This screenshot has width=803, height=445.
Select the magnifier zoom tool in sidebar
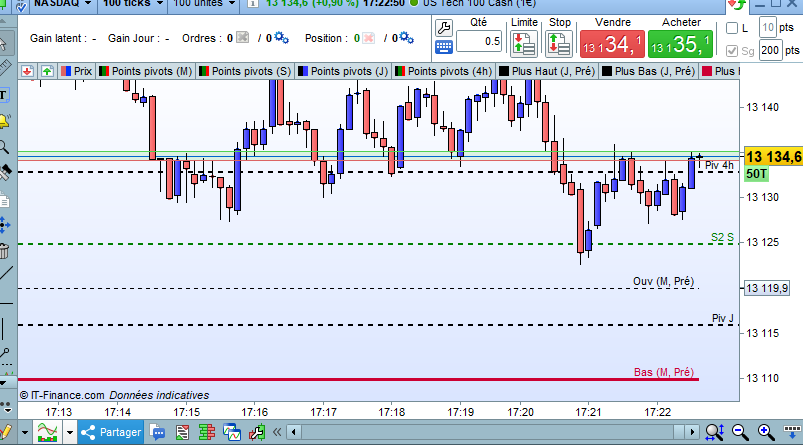4,147
